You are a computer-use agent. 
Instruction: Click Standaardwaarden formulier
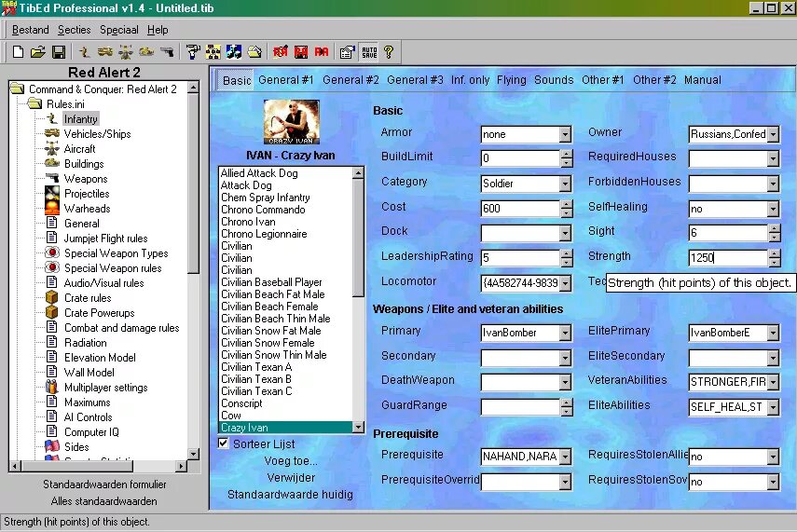click(104, 484)
